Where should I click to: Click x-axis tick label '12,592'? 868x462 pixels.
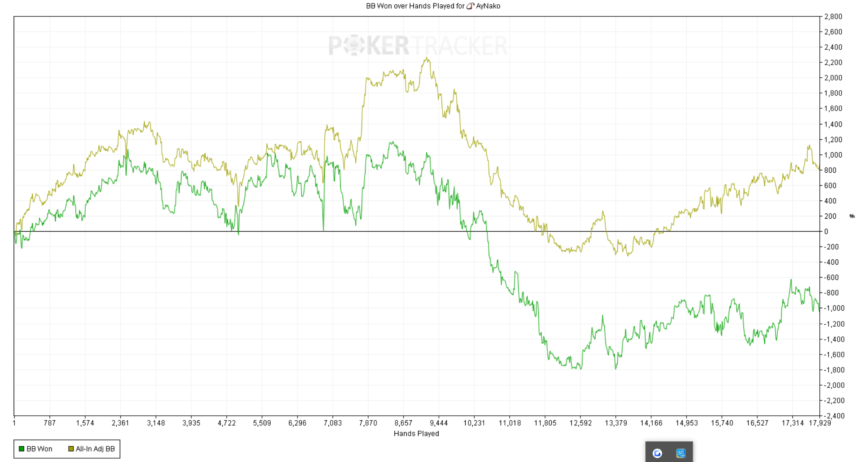(x=580, y=423)
